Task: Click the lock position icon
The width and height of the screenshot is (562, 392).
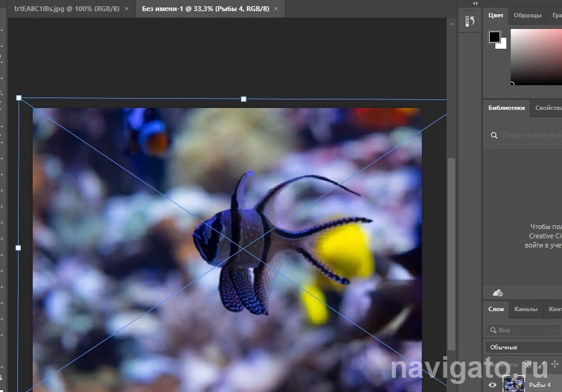Action: coord(554,364)
